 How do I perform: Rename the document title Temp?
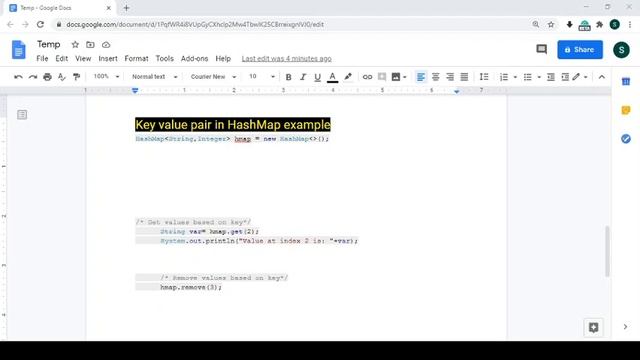(x=49, y=44)
